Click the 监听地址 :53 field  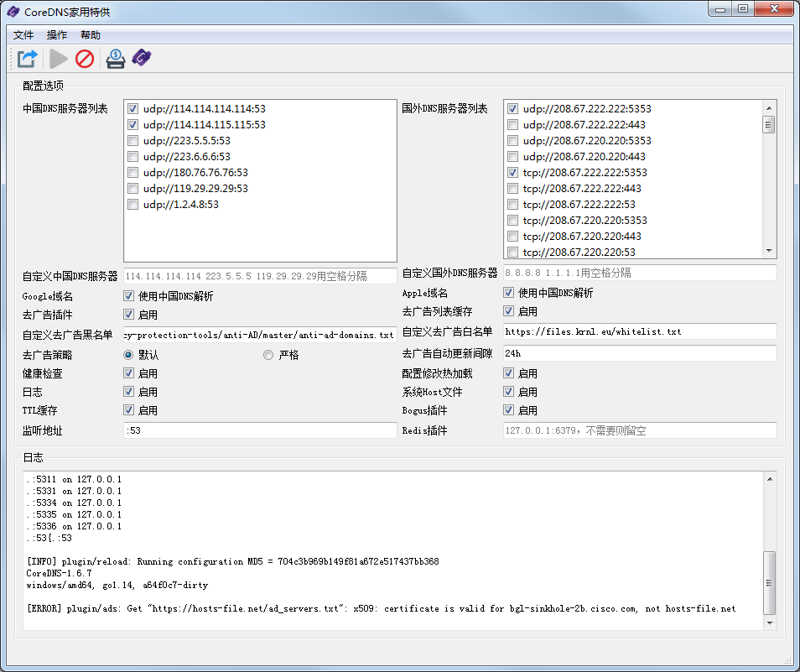point(260,430)
